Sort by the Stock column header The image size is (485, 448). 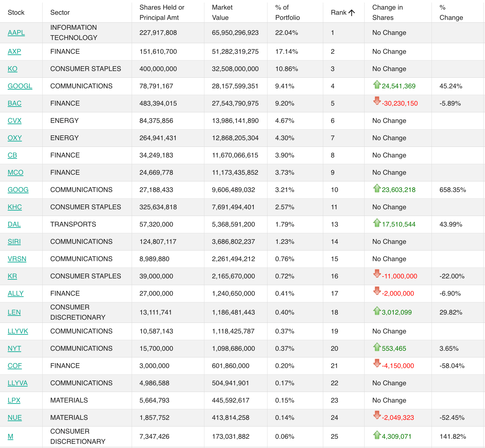tap(16, 12)
